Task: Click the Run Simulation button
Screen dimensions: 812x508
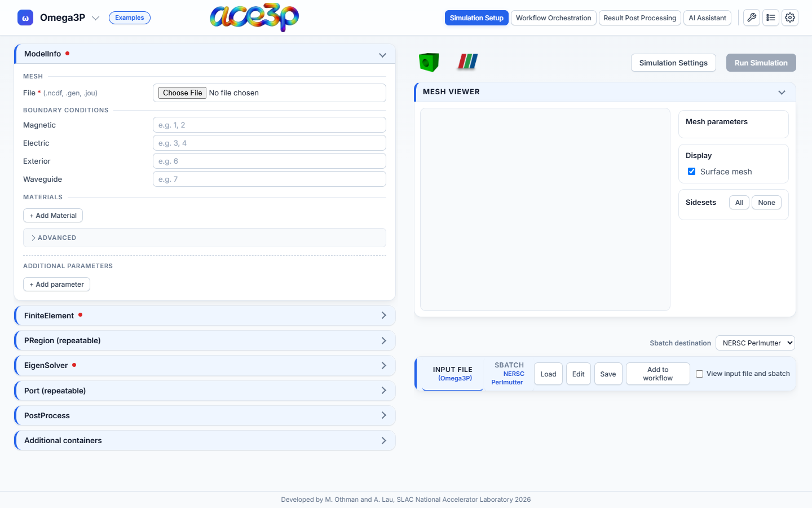Action: 761,63
